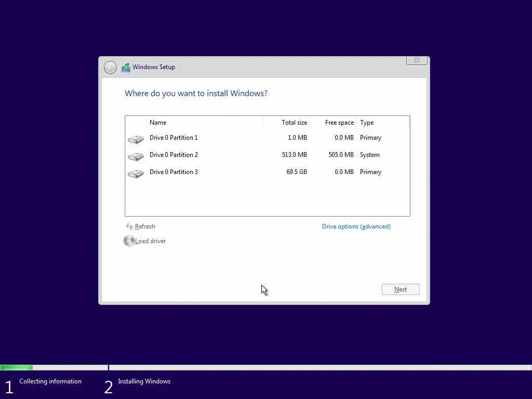Viewport: 532px width, 399px height.
Task: Close the Windows Setup dialog
Action: 417,60
